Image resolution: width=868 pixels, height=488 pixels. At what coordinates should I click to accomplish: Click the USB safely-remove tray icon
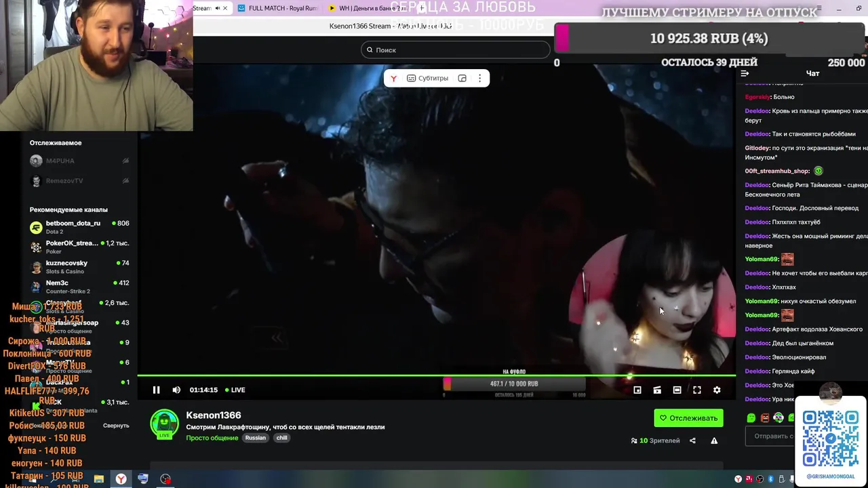click(x=781, y=479)
